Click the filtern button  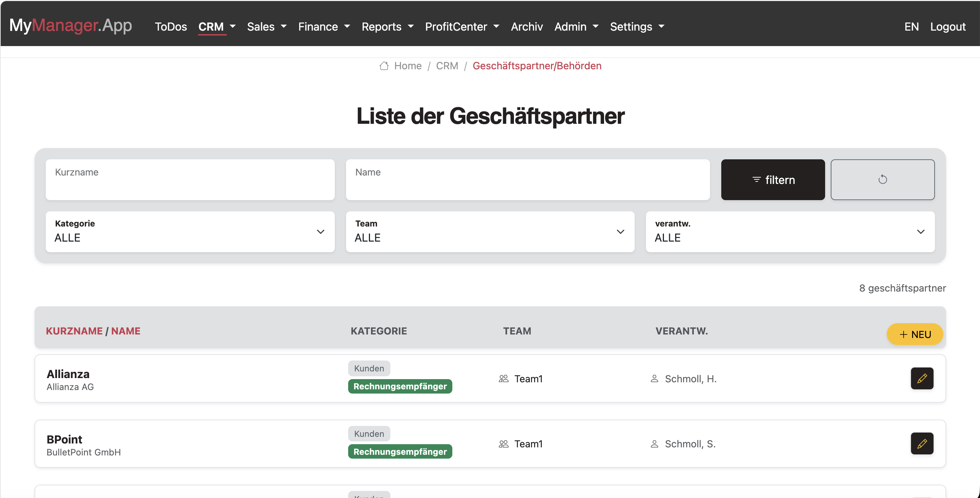(773, 179)
